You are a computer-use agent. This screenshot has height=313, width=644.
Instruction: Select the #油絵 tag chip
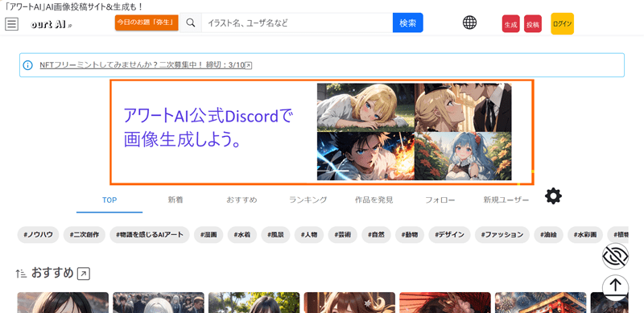[x=549, y=235]
